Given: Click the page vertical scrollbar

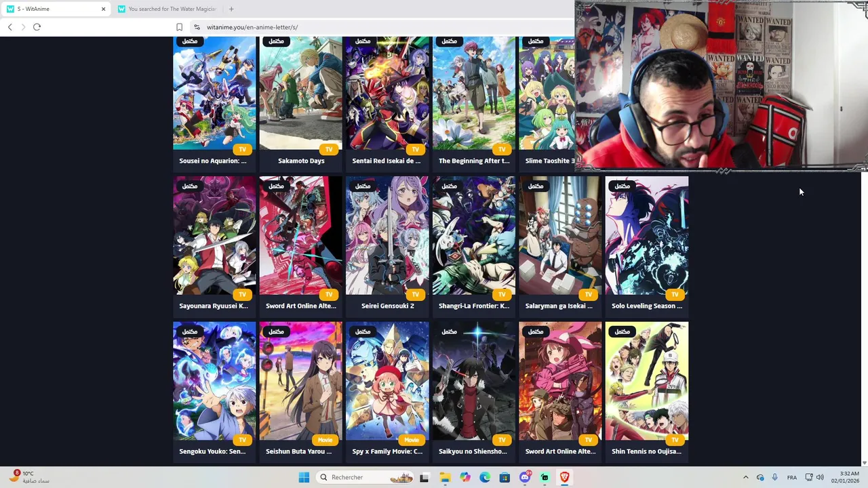Looking at the screenshot, I should 865,319.
